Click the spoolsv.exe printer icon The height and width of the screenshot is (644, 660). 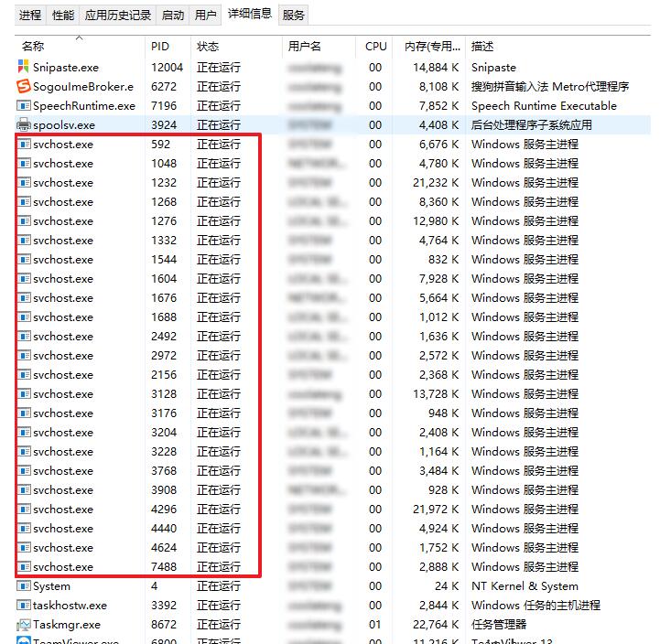pyautogui.click(x=24, y=124)
